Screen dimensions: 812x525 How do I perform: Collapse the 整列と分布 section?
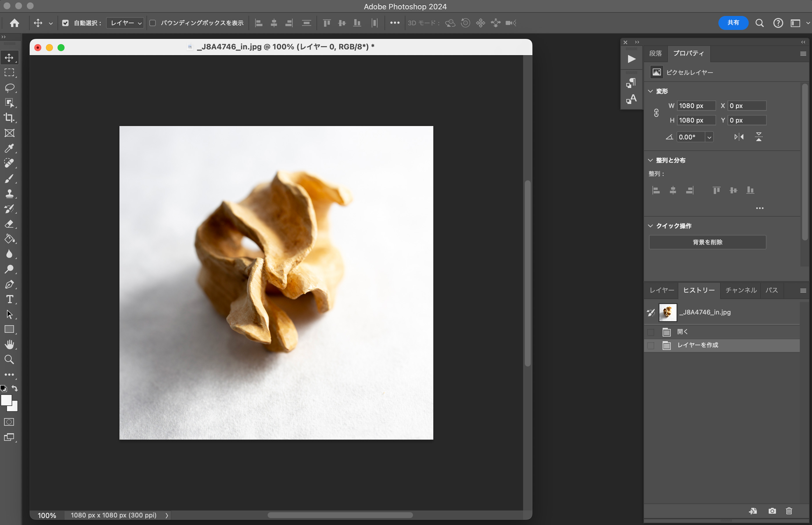click(650, 160)
